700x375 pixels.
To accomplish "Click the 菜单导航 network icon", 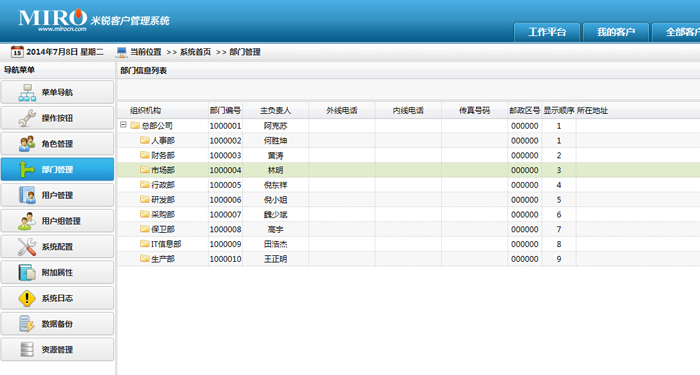I will [x=27, y=92].
